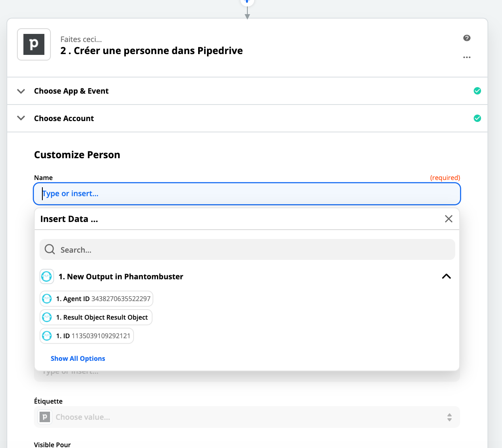This screenshot has width=502, height=448.
Task: Click the Show All Options link
Action: click(x=78, y=358)
